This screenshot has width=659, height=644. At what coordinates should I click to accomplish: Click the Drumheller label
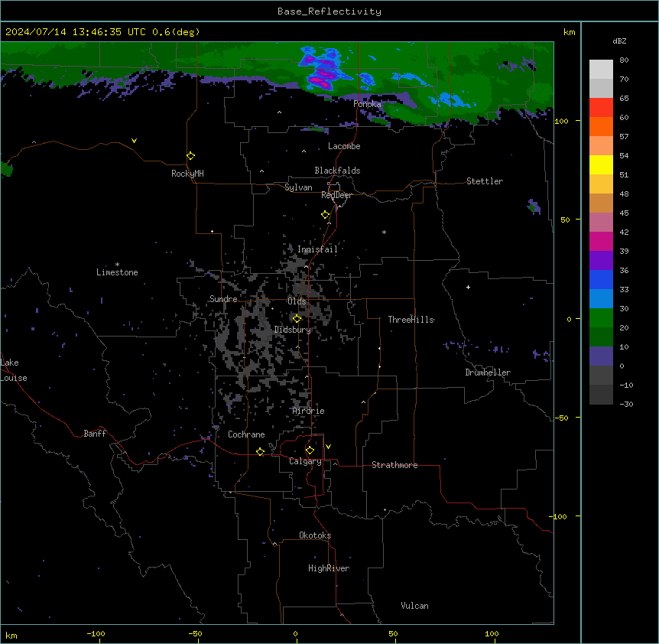488,372
